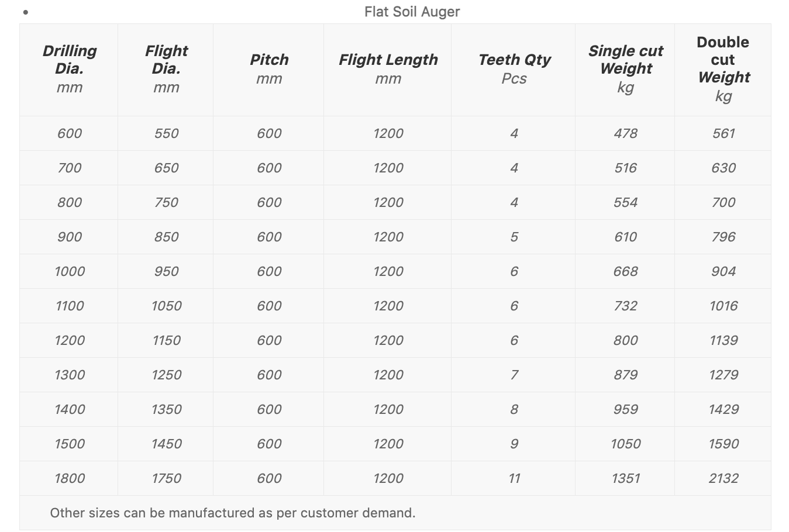Select the 2132 double cut weight cell

click(723, 478)
